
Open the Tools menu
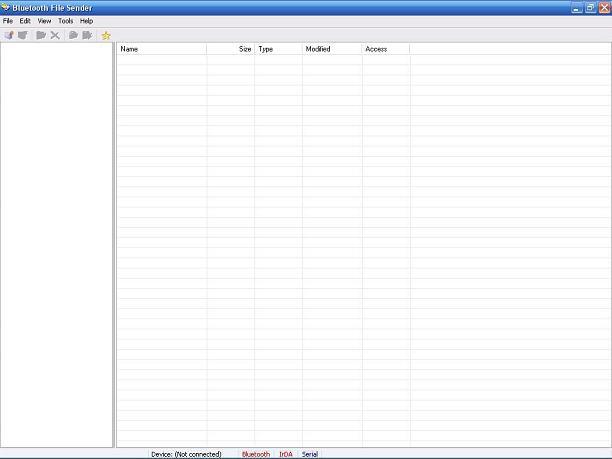click(x=66, y=21)
